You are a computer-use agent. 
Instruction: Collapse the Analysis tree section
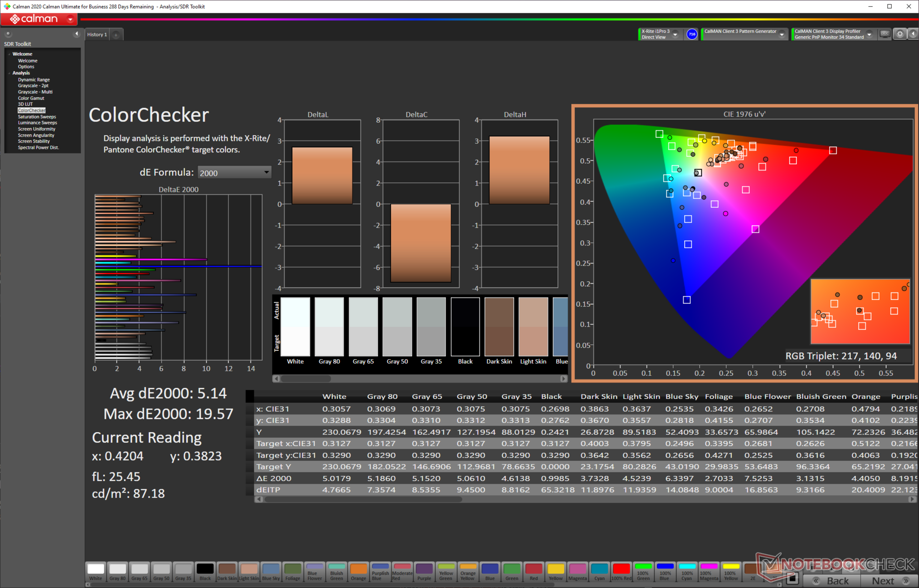9,73
